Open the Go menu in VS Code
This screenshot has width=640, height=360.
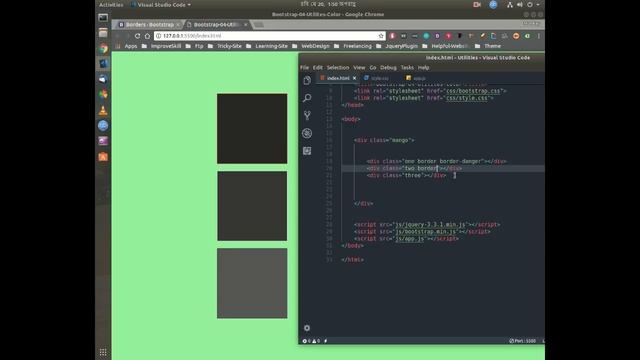tap(373, 67)
